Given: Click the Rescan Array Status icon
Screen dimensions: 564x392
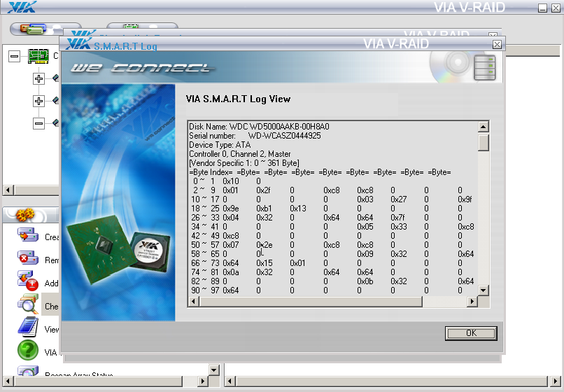Looking at the screenshot, I should 28,371.
